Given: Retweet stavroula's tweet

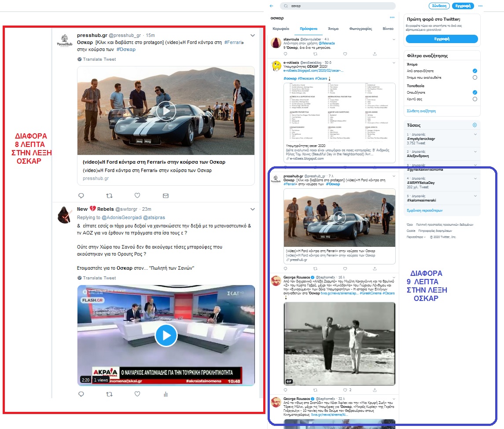Looking at the screenshot, I should click(x=315, y=54).
